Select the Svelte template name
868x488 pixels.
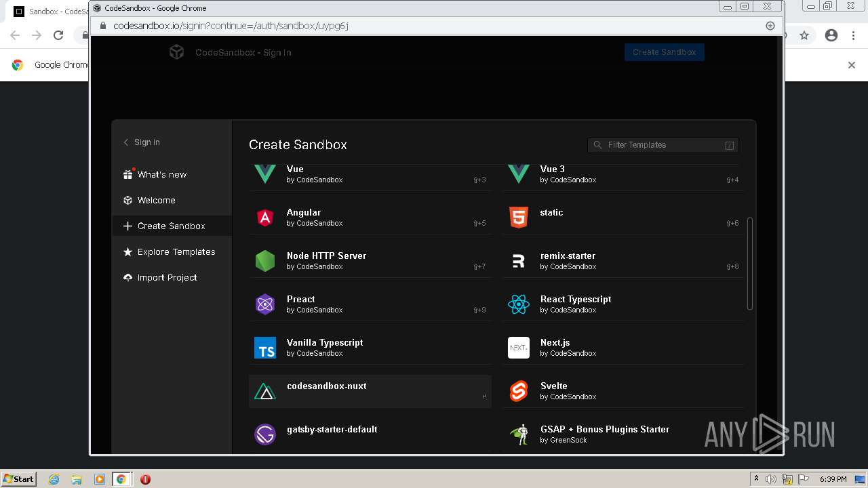pyautogui.click(x=554, y=386)
